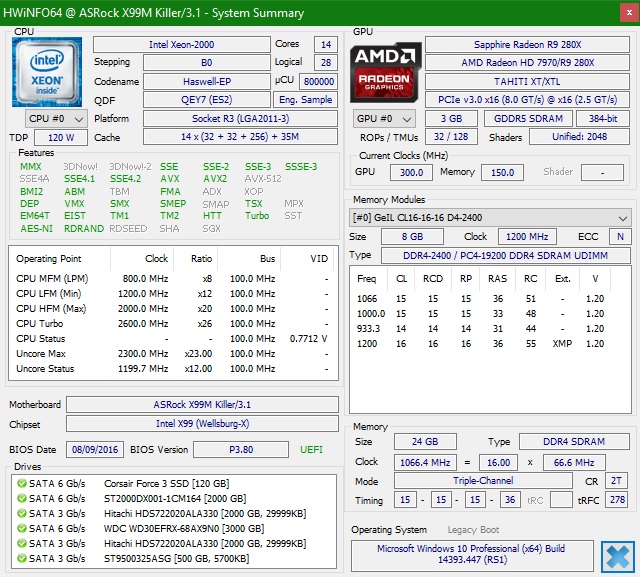This screenshot has height=577, width=640.
Task: Click the QEY7 (ES2) QDF field
Action: tap(207, 100)
